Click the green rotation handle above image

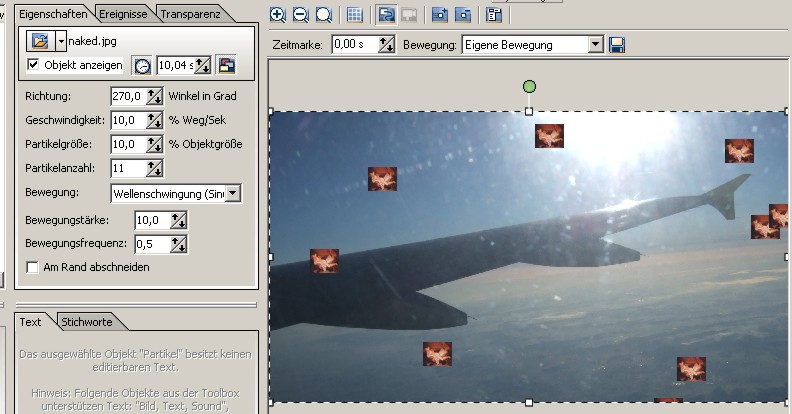pyautogui.click(x=529, y=87)
